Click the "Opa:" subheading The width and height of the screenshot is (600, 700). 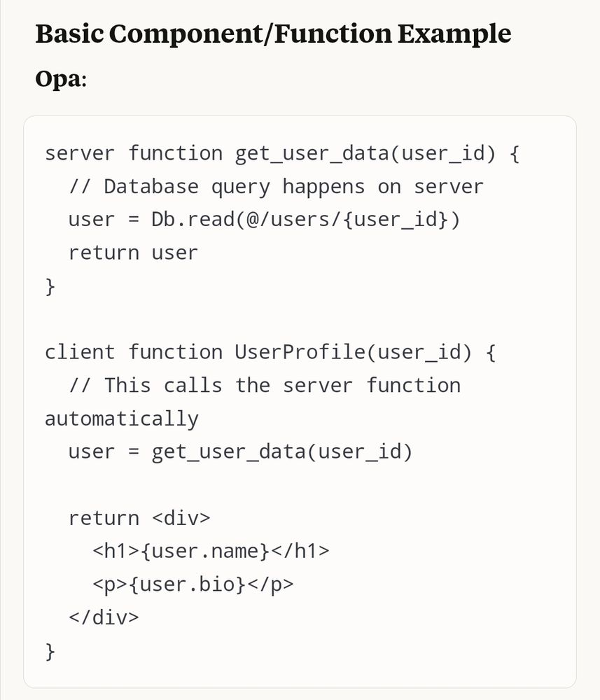tap(61, 79)
